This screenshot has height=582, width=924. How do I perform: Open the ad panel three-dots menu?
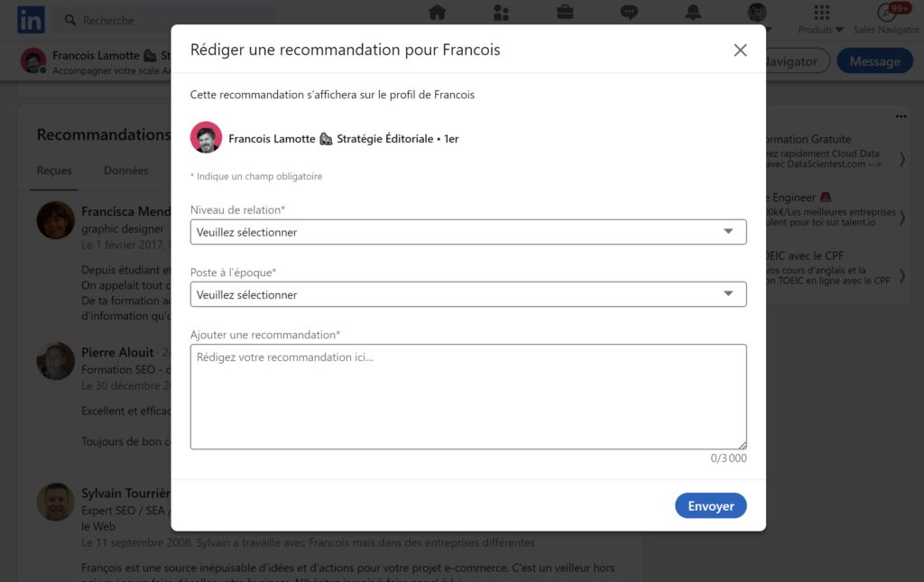click(x=901, y=116)
